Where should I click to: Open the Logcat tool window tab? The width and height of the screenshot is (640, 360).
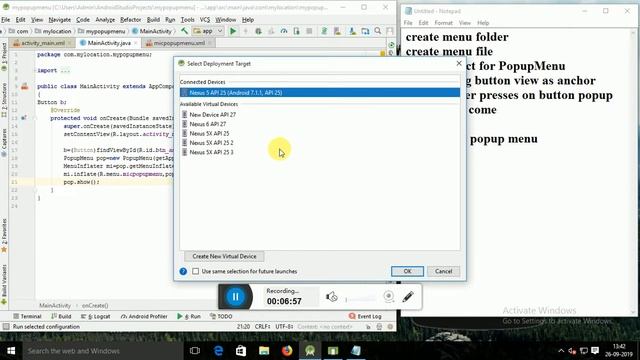pyautogui.click(x=96, y=316)
